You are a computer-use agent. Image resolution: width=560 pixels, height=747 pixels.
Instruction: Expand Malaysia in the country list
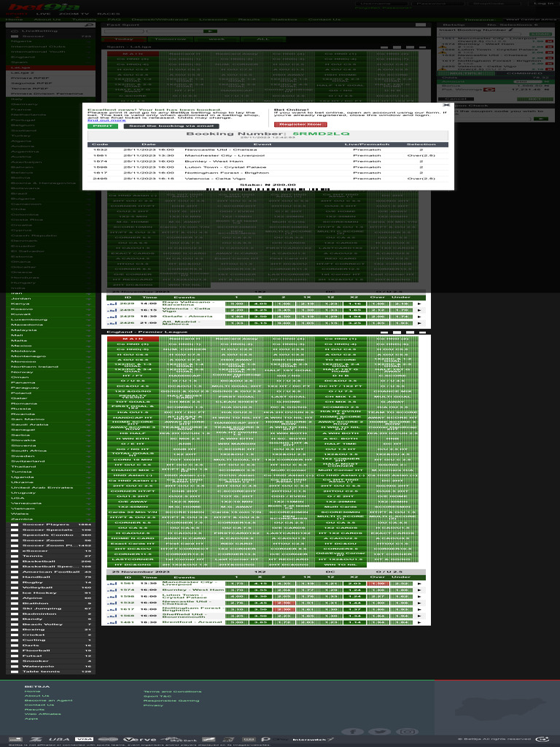pyautogui.click(x=50, y=330)
